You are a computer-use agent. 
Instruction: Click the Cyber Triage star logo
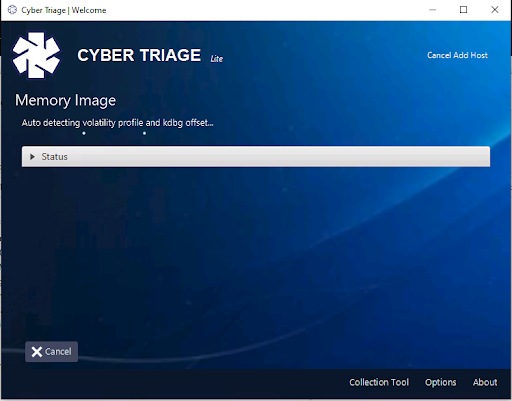tap(36, 55)
